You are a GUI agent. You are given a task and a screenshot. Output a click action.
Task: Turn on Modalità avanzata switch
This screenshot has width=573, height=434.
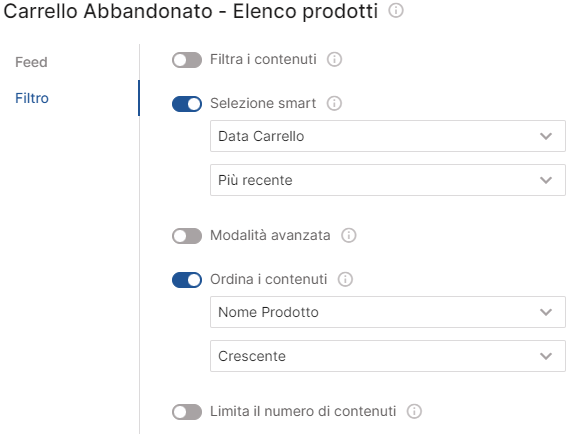187,236
